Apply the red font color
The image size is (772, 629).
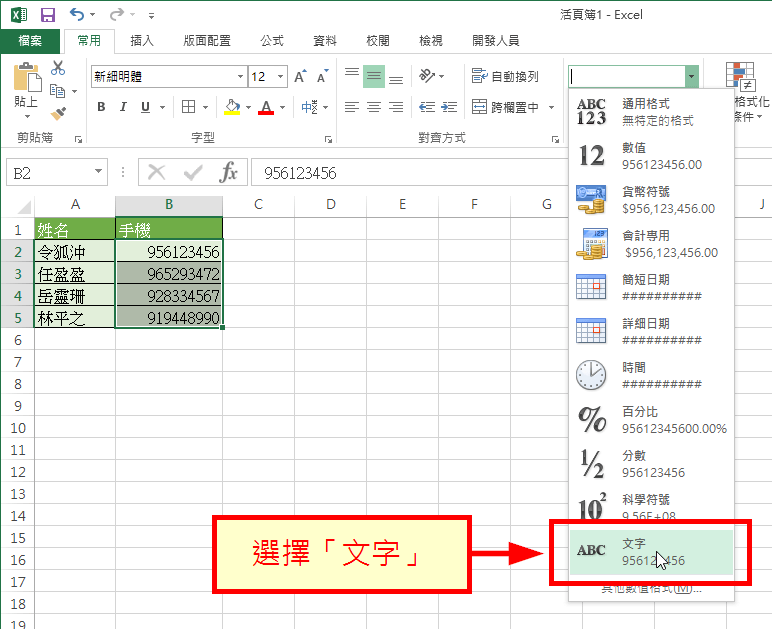pos(266,107)
